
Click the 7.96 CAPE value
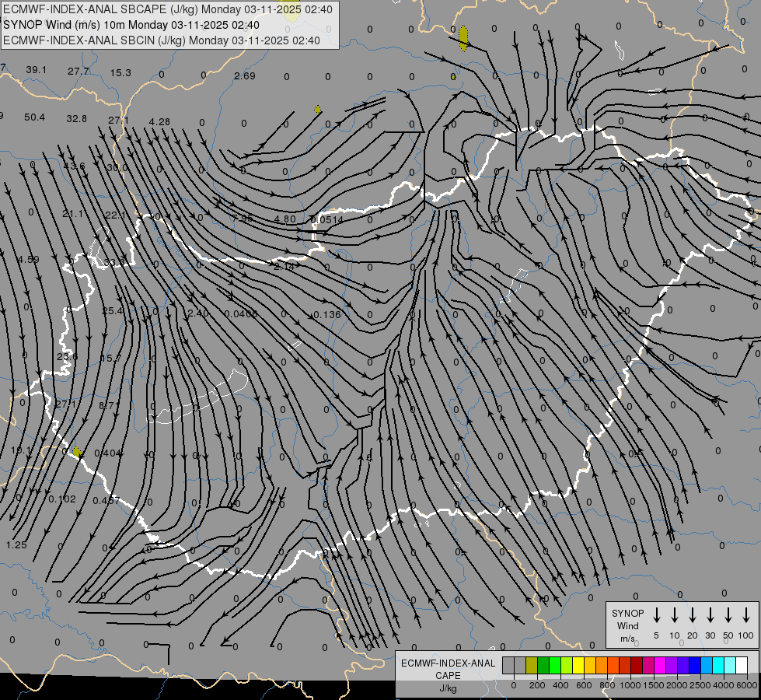[x=243, y=218]
